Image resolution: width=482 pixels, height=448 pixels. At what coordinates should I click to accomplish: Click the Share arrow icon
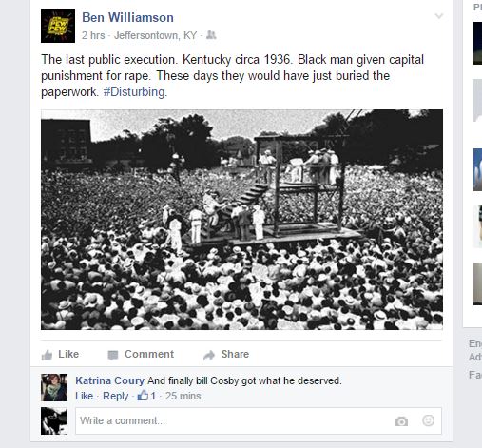tap(209, 355)
